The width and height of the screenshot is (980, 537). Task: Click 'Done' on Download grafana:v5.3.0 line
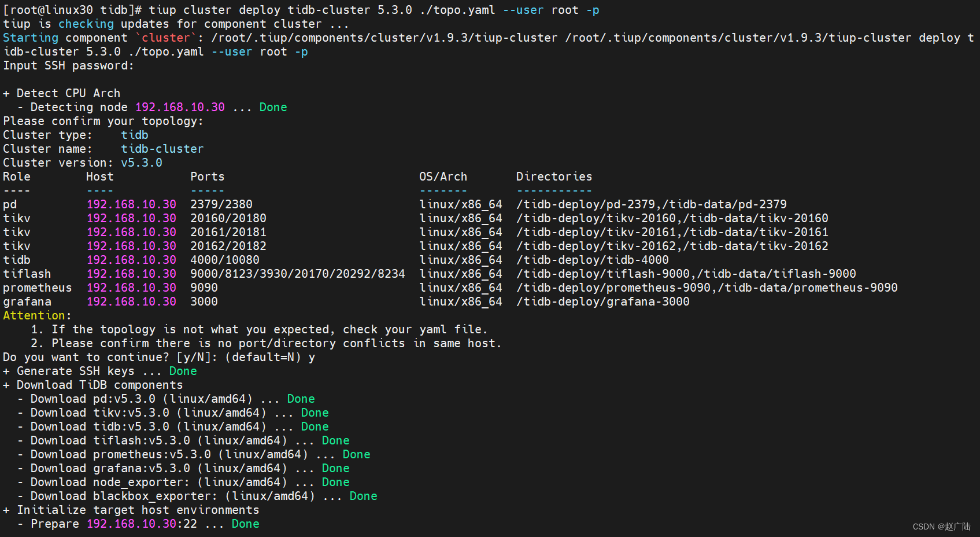pyautogui.click(x=336, y=468)
